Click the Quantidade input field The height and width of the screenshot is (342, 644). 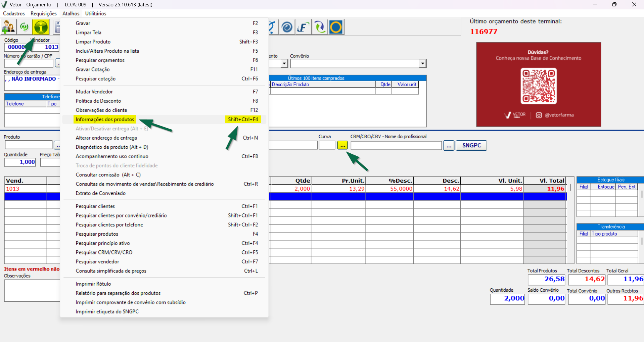coord(20,162)
